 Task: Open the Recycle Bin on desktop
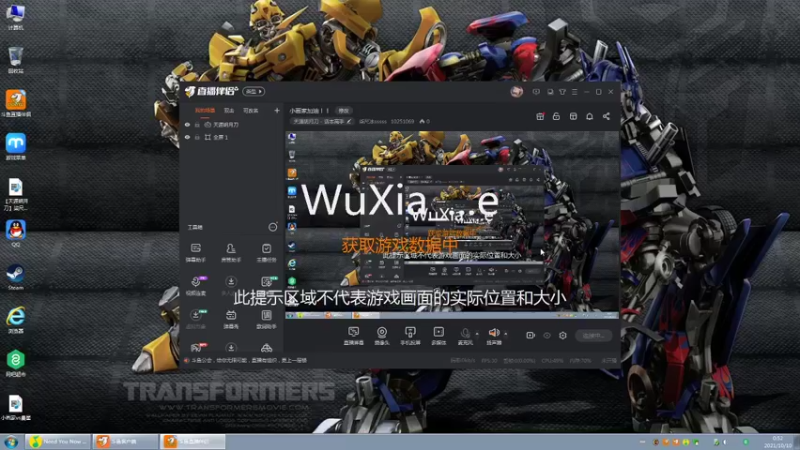point(15,60)
